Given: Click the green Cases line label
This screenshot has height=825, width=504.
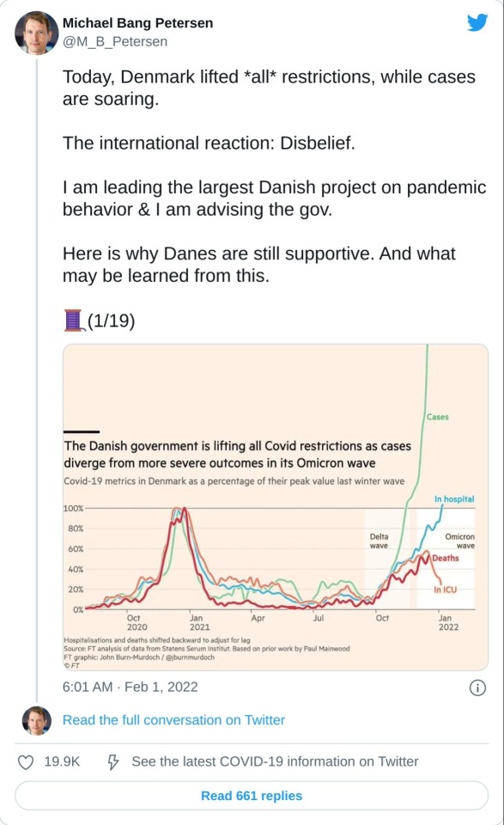Looking at the screenshot, I should [x=438, y=417].
